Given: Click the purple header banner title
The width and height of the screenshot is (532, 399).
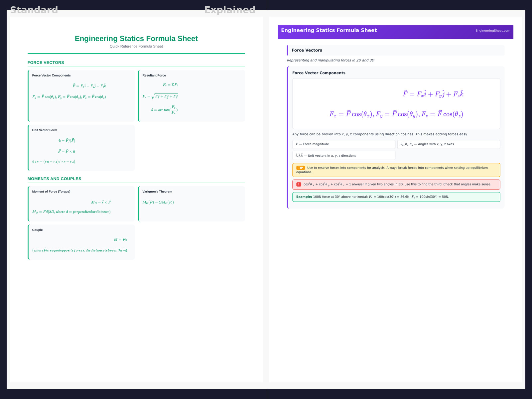Looking at the screenshot, I should tap(329, 30).
